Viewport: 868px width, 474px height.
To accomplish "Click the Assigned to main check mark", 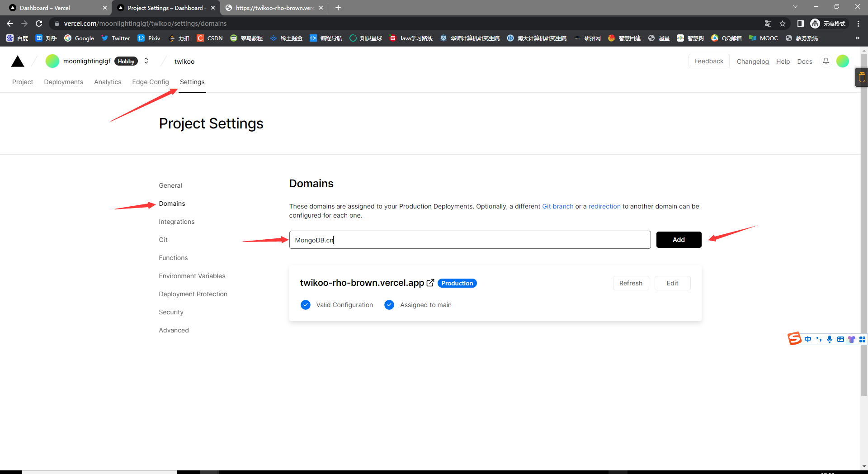I will click(x=389, y=305).
